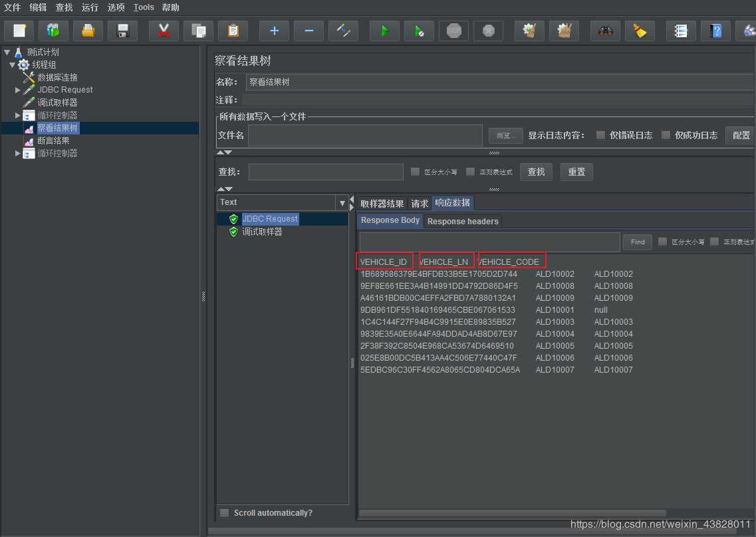
Task: Expand the first 循环控制器 node
Action: tap(18, 115)
